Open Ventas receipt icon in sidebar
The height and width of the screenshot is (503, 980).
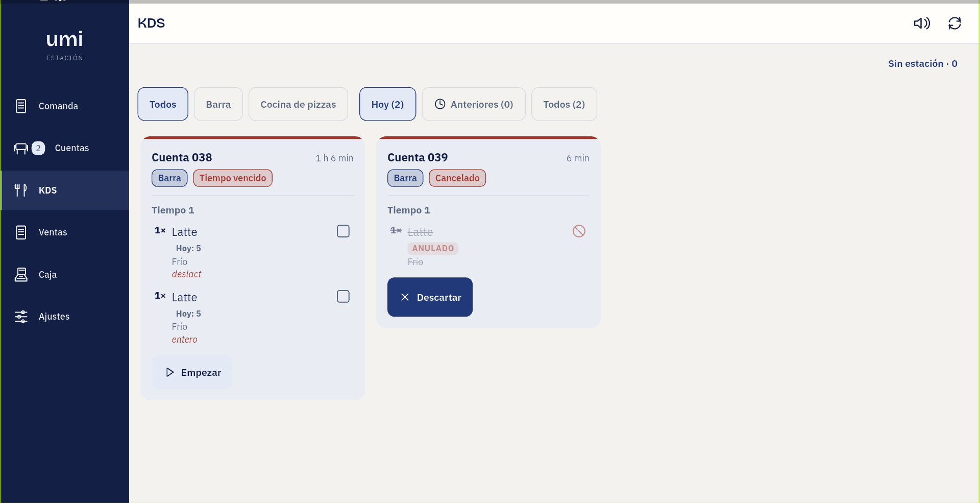tap(21, 232)
